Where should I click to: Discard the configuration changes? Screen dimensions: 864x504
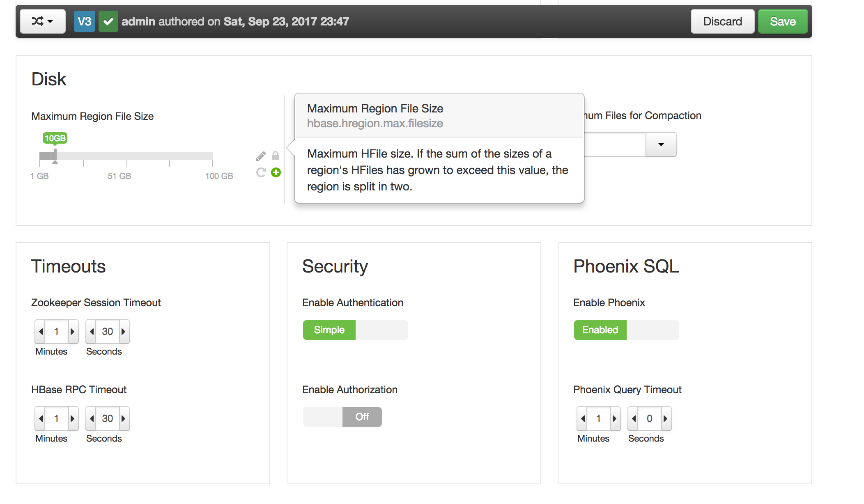point(722,21)
